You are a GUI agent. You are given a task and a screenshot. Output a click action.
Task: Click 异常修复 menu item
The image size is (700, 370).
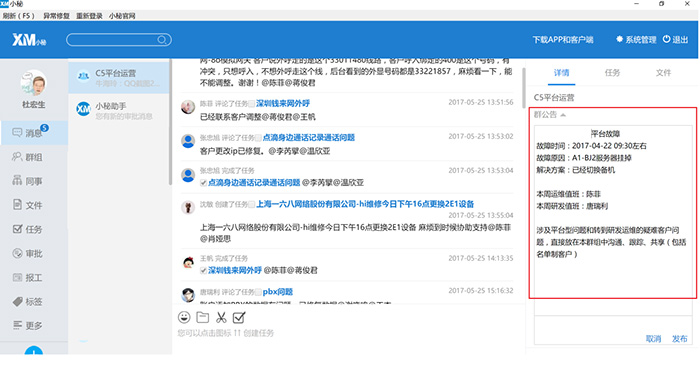pos(56,16)
